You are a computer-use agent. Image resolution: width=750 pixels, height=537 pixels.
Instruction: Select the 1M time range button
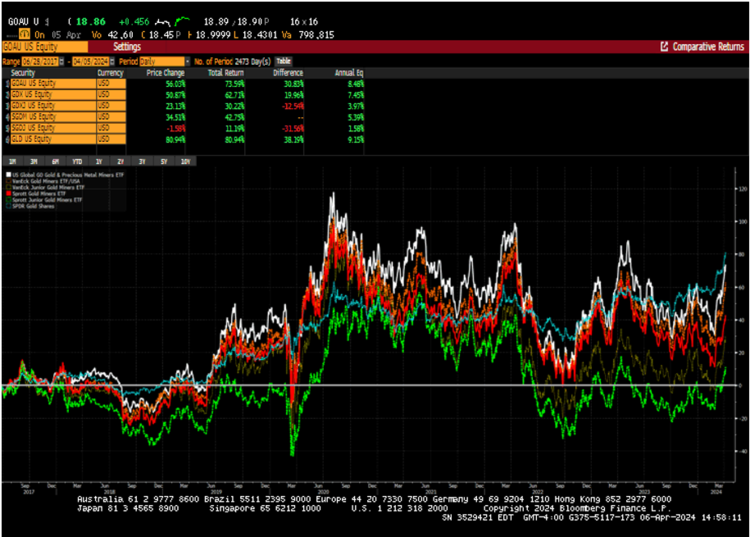(x=13, y=159)
